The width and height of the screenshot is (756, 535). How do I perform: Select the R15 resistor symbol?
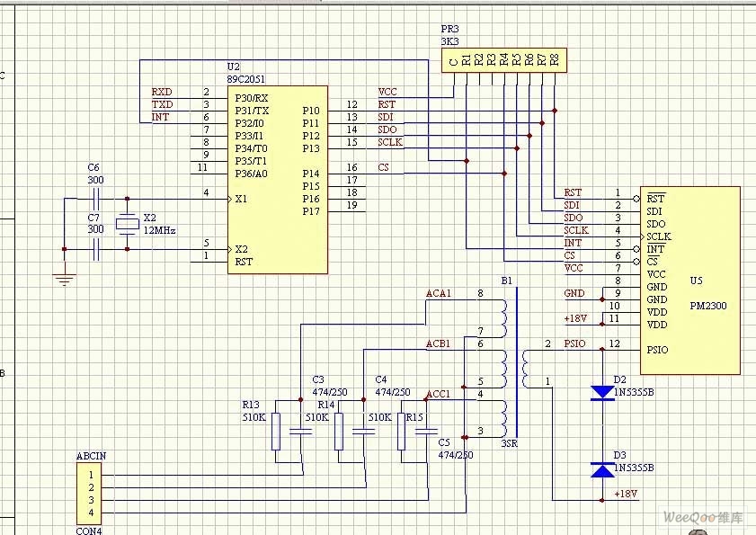click(x=402, y=433)
